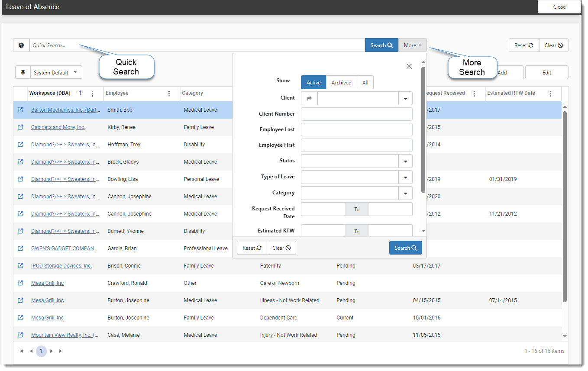
Task: Open Barton Mechanics, Inc. workspace link
Action: pyautogui.click(x=65, y=110)
